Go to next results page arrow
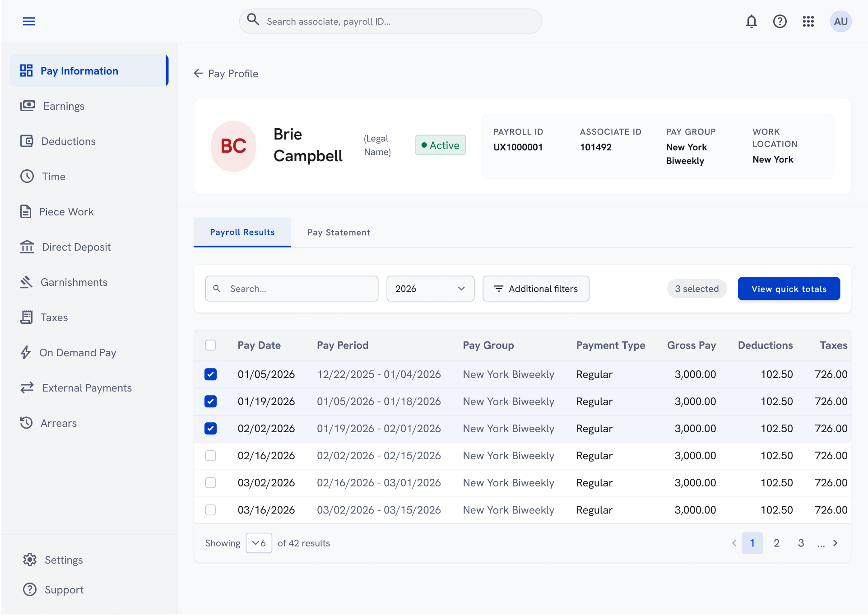The width and height of the screenshot is (868, 616). (x=836, y=543)
